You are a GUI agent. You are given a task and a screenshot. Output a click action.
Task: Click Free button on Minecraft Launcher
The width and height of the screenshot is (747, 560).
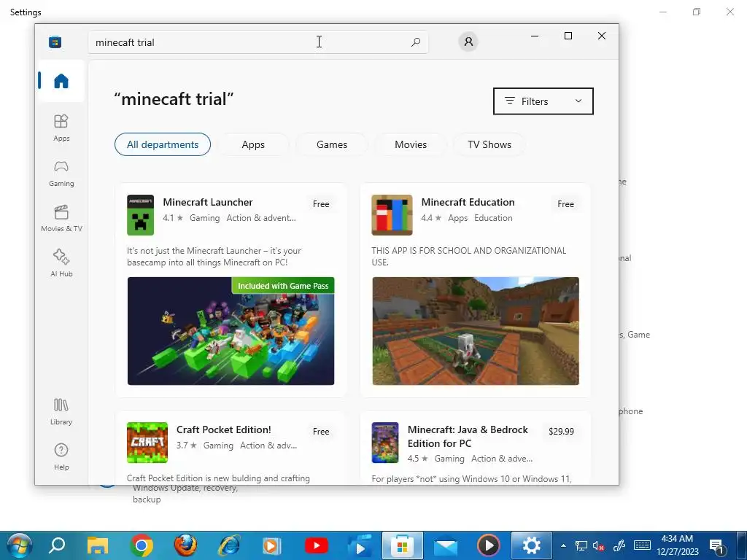321,204
